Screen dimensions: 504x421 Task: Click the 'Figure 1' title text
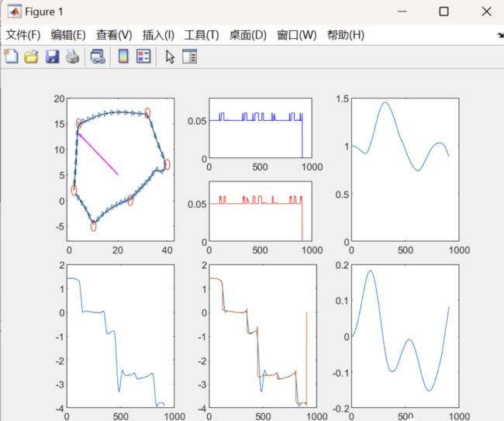coord(44,12)
